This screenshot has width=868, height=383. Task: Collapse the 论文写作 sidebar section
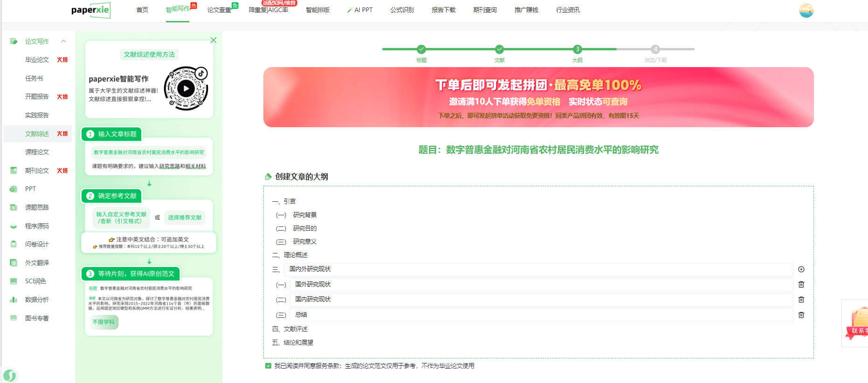63,41
